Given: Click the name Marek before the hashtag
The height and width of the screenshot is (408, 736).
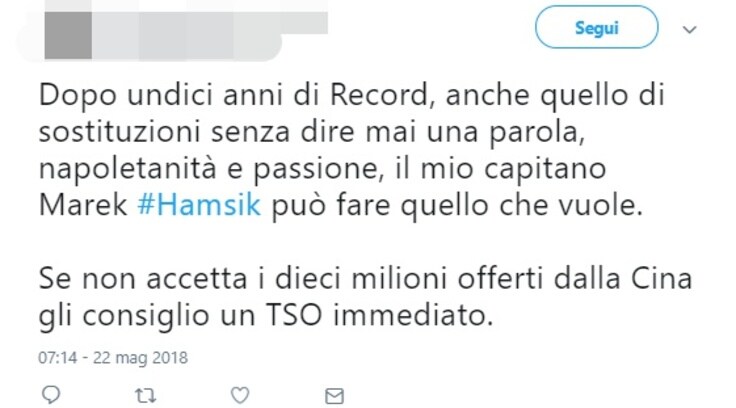Looking at the screenshot, I should pos(83,205).
